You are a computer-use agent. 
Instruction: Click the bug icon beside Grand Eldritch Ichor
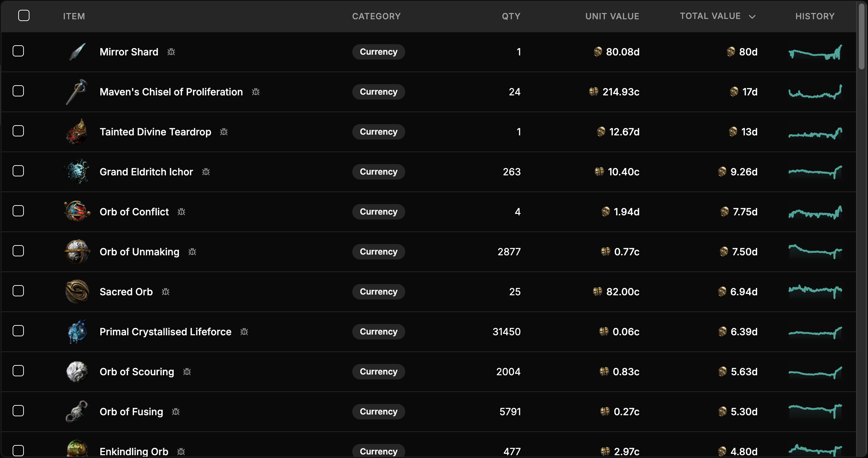click(x=206, y=172)
